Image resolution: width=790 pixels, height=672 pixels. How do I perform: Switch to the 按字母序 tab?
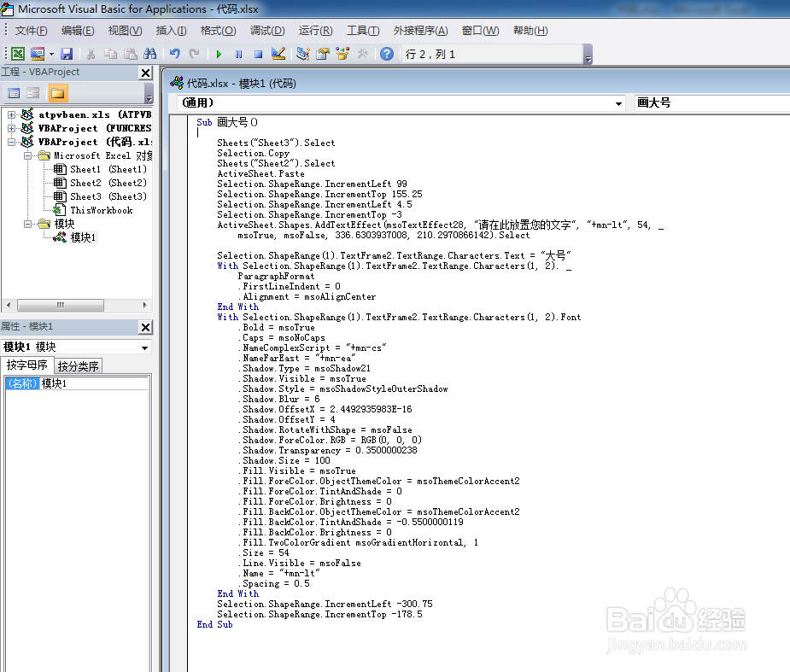26,365
